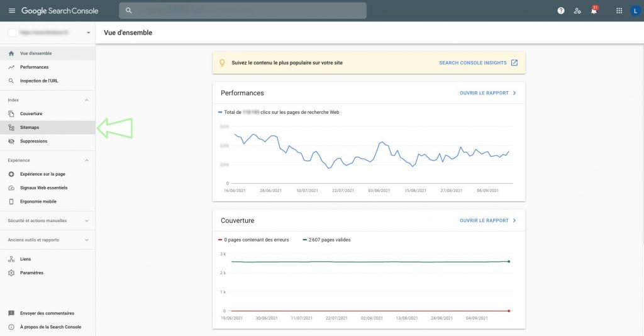644x336 pixels.
Task: Expand Anciens outils et rapports section
Action: point(87,240)
